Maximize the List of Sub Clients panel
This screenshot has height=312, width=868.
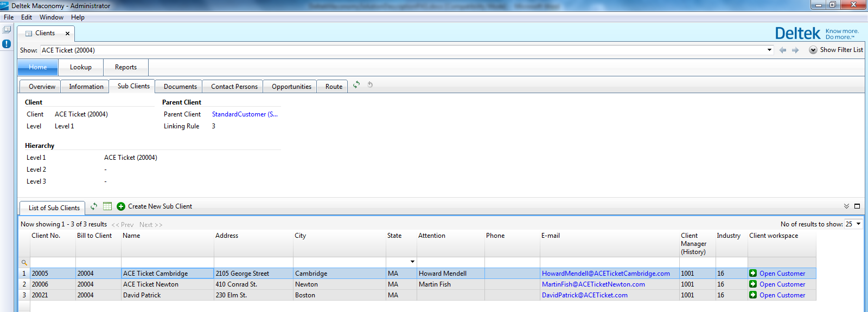[857, 206]
